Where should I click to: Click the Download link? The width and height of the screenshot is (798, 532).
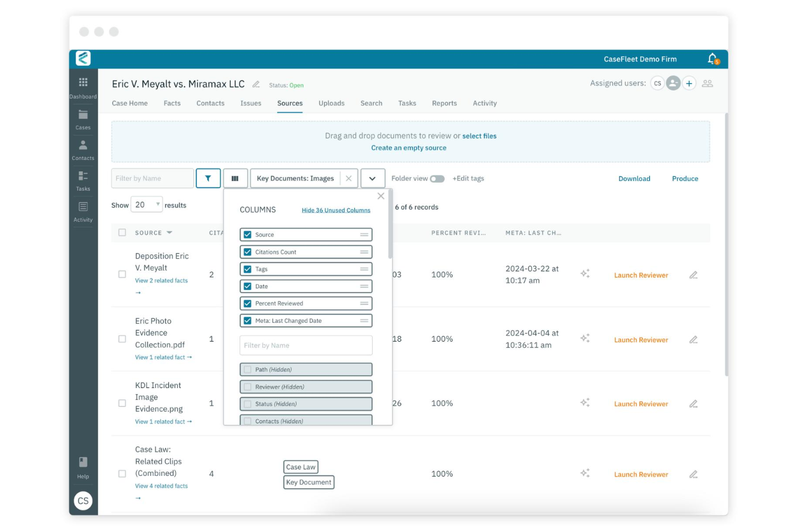[x=634, y=178]
